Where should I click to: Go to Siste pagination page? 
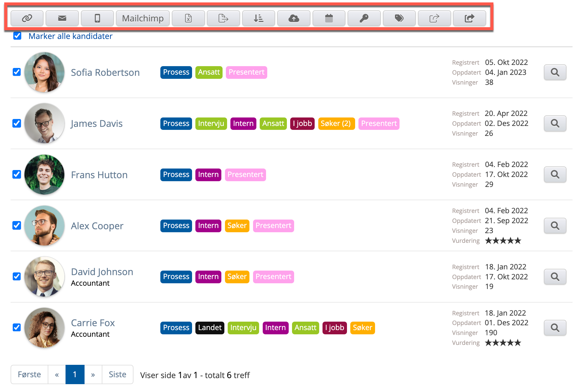[x=117, y=374]
